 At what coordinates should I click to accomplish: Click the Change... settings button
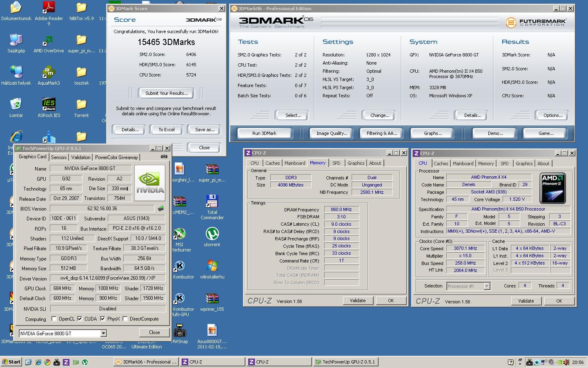(379, 115)
